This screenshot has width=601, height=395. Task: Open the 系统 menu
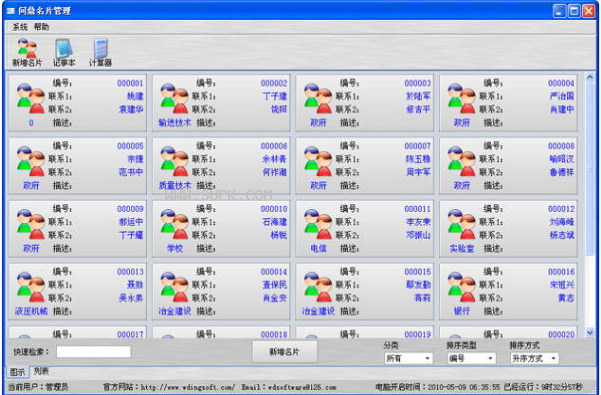(20, 27)
